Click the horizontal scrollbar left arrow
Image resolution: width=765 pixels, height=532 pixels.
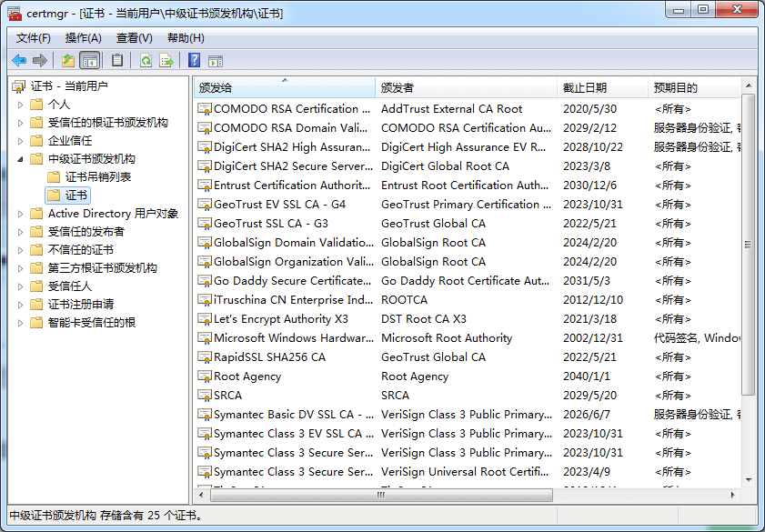click(x=201, y=495)
